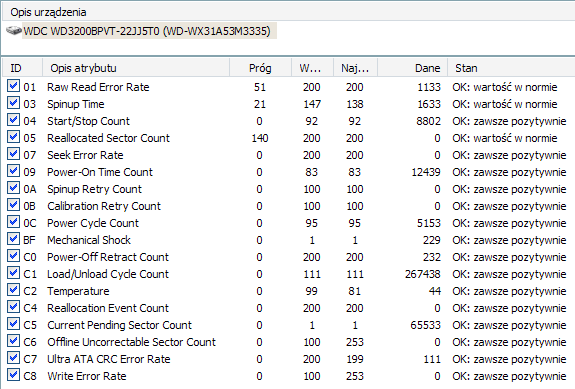Select the Calibration Retry Count attribute name
The width and height of the screenshot is (575, 389).
tap(104, 206)
